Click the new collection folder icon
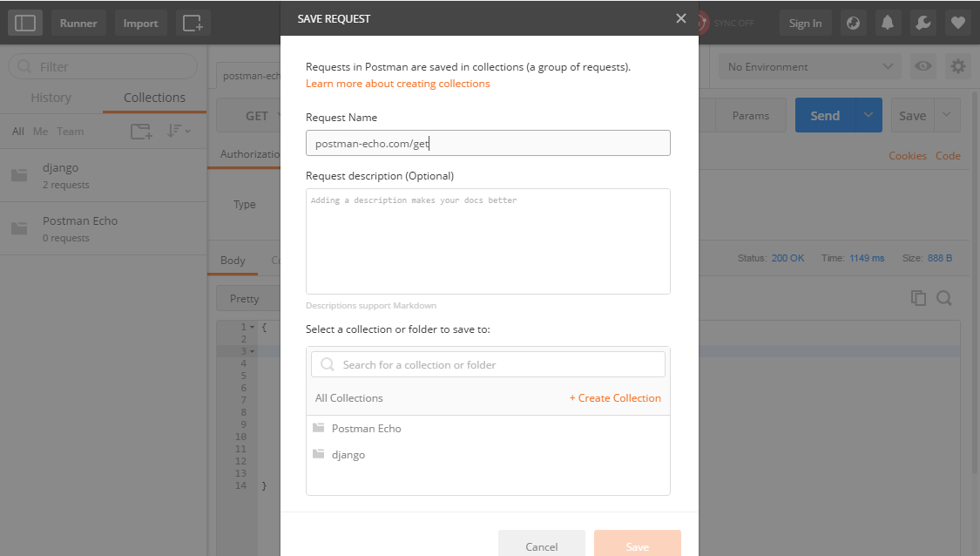 coord(141,132)
